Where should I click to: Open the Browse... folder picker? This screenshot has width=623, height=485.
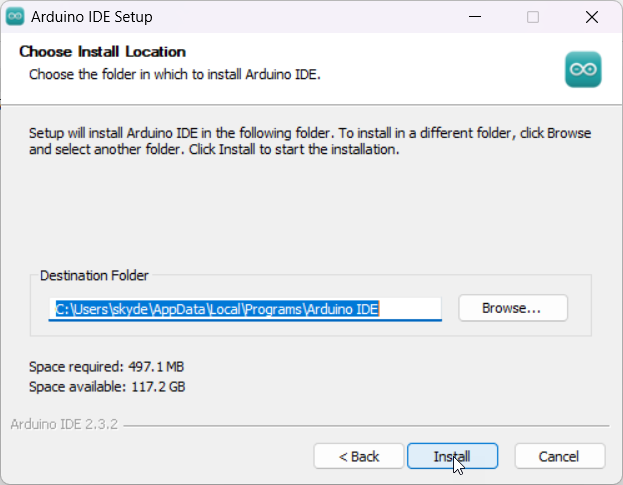pos(513,308)
